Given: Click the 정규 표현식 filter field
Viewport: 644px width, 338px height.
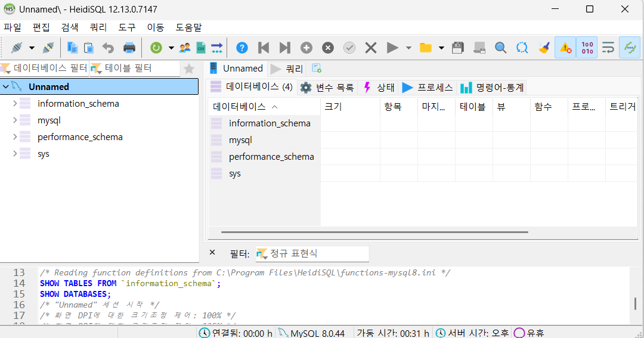Looking at the screenshot, I should [x=312, y=253].
